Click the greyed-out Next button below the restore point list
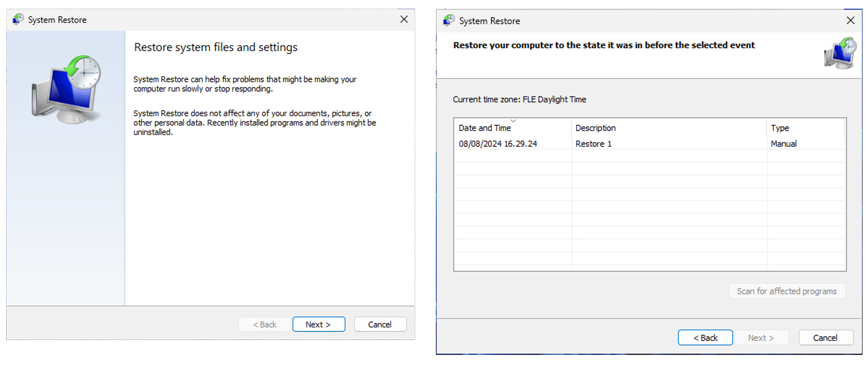Viewport: 868px width, 369px height. [761, 337]
